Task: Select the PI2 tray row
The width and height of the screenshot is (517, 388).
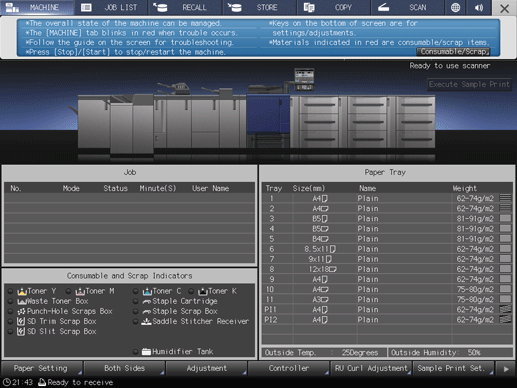Action: [387, 319]
